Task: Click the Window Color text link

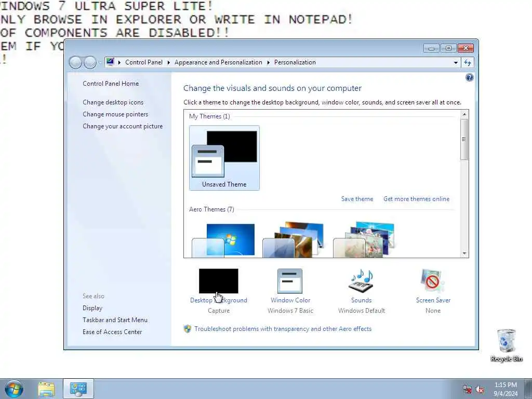Action: pos(290,300)
